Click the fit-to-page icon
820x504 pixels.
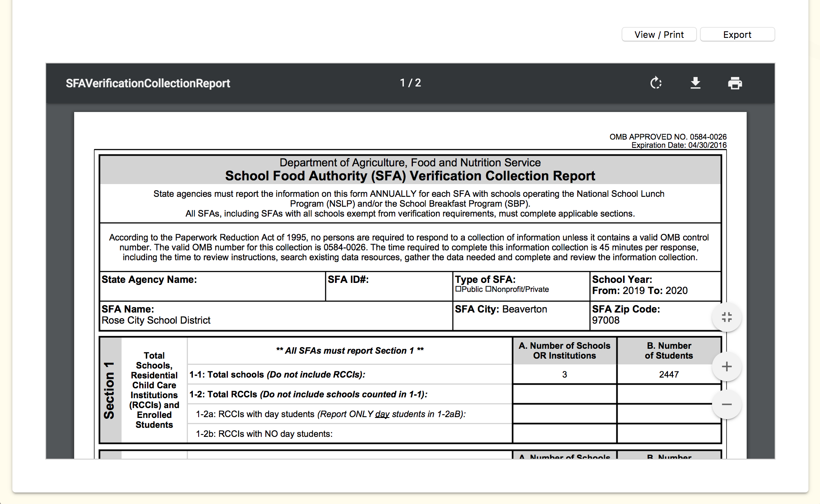click(726, 317)
